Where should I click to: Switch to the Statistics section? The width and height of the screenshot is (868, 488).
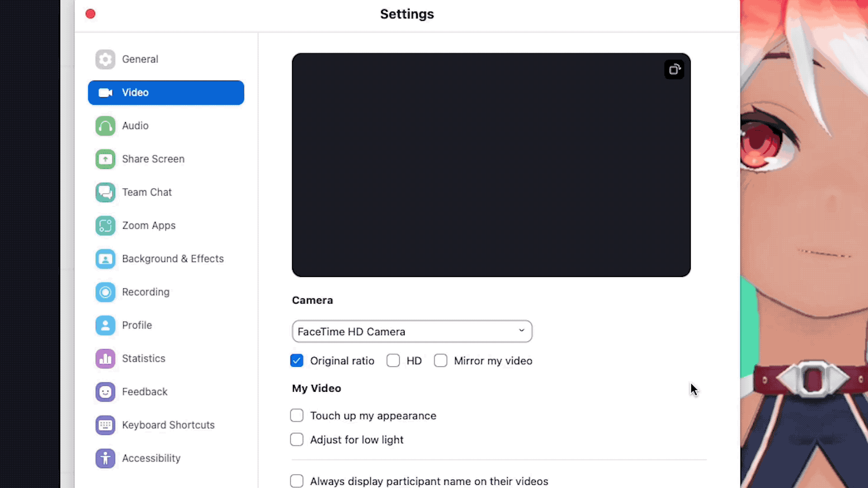click(144, 358)
